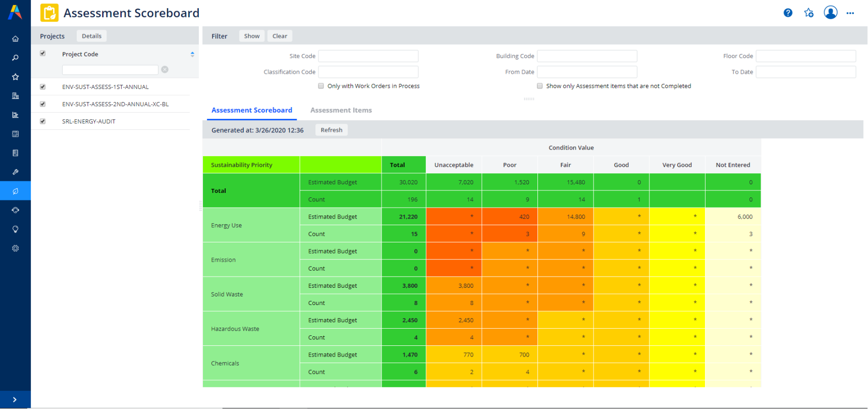This screenshot has height=409, width=868.
Task: Click the search magnifier sidebar icon
Action: point(15,58)
